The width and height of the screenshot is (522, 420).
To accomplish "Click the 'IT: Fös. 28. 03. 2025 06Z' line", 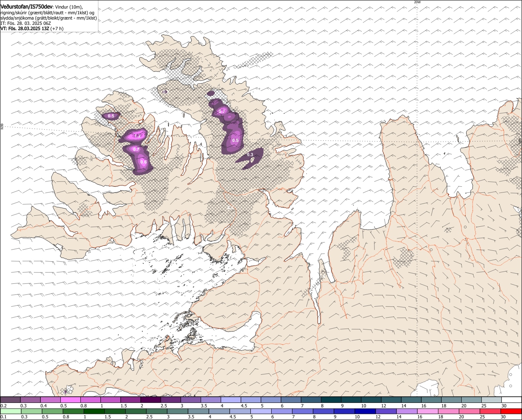I will (26, 24).
